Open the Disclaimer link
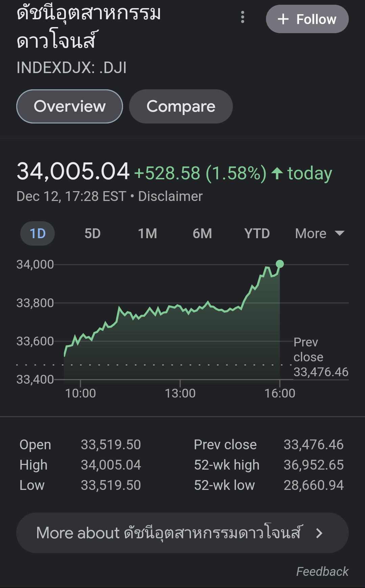Screen dimensions: 365x588 170,196
